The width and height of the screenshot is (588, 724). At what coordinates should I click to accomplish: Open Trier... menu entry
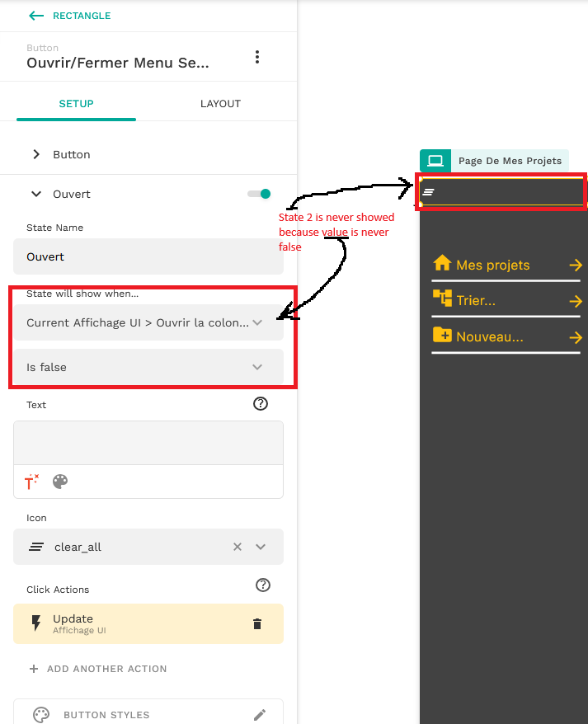click(x=476, y=301)
